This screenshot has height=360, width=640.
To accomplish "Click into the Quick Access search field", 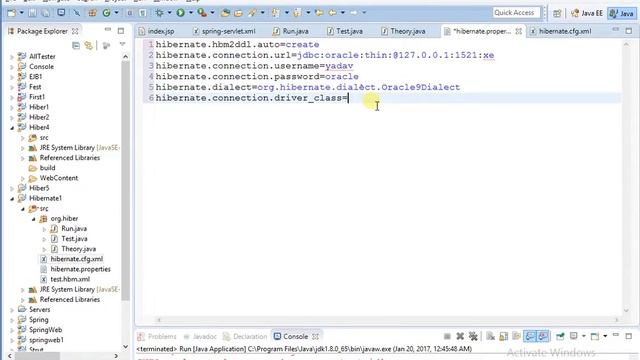I will 516,13.
